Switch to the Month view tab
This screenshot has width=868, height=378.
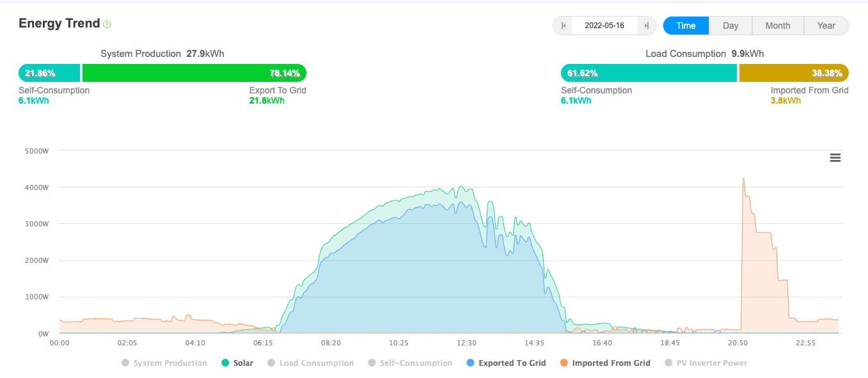(777, 26)
